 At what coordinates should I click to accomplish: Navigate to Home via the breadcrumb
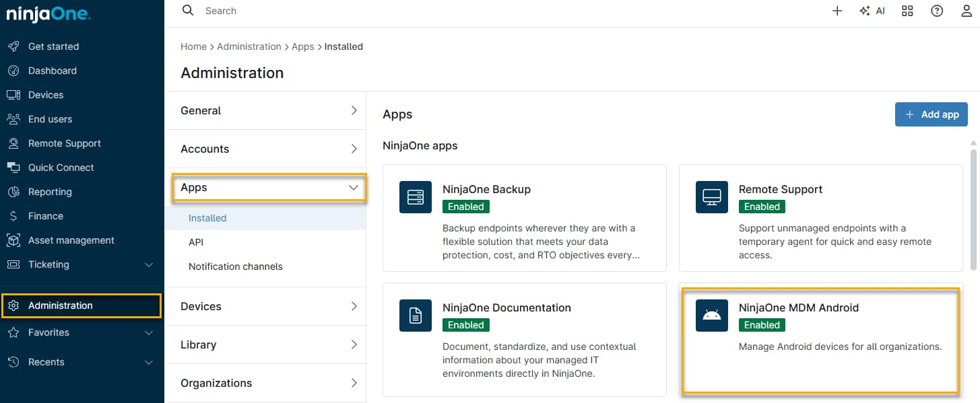click(x=193, y=46)
